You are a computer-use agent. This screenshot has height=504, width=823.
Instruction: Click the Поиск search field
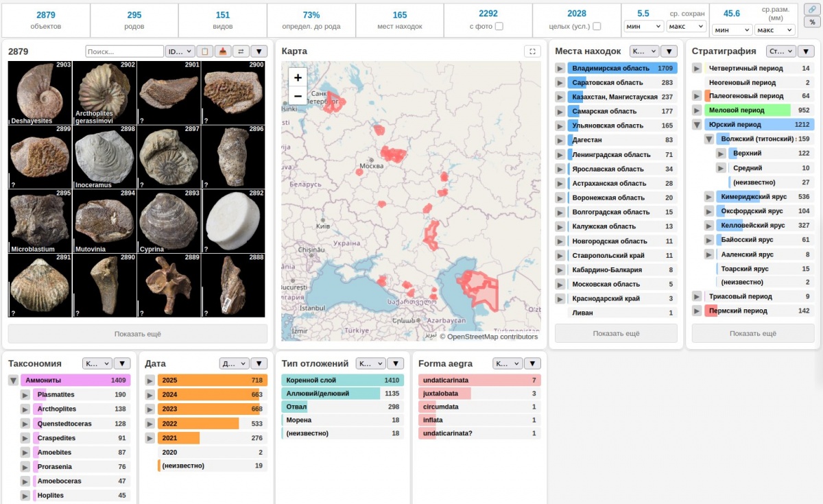[124, 51]
